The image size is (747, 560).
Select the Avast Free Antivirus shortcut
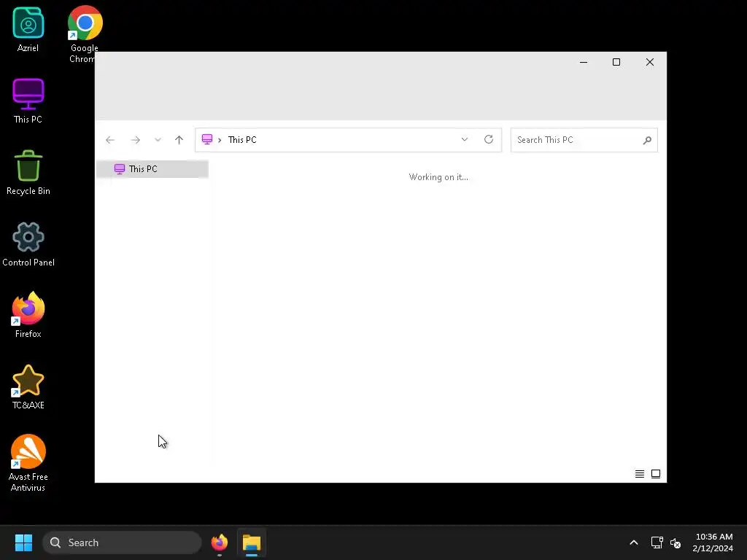click(x=28, y=463)
